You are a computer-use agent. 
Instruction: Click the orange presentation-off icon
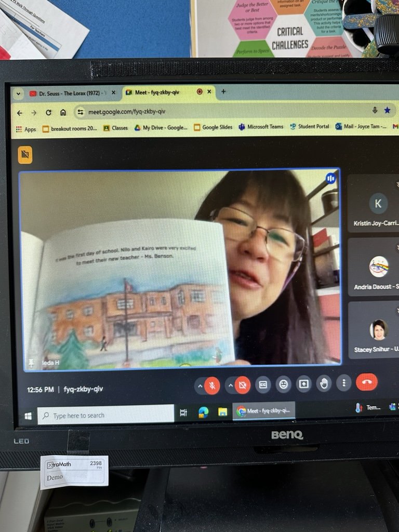(x=25, y=155)
